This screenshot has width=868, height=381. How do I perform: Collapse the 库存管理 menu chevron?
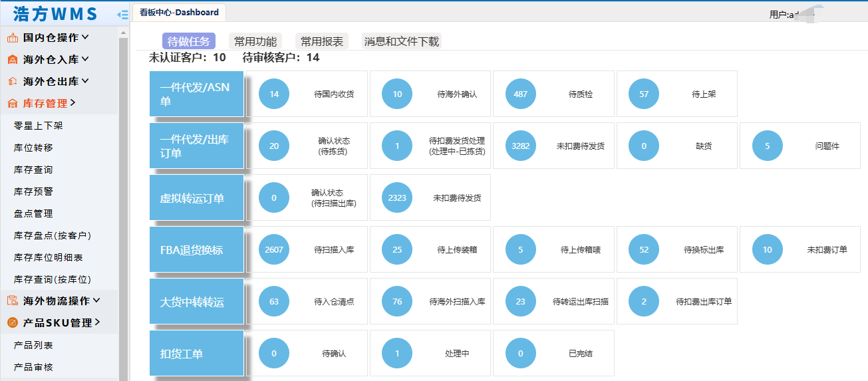(x=72, y=103)
